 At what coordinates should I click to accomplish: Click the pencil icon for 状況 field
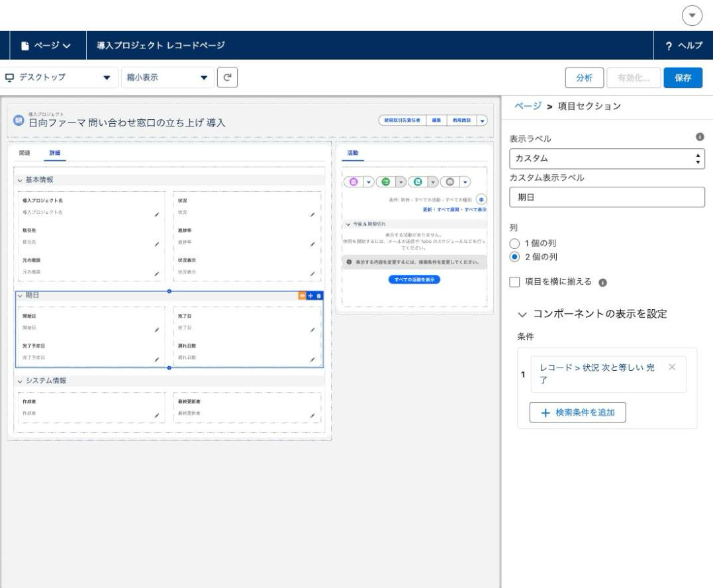[x=312, y=215]
